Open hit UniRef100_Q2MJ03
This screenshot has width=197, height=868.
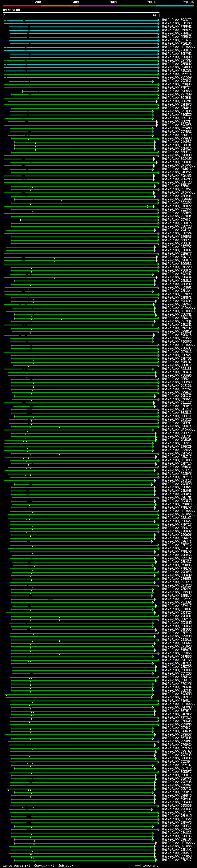pyautogui.click(x=177, y=23)
